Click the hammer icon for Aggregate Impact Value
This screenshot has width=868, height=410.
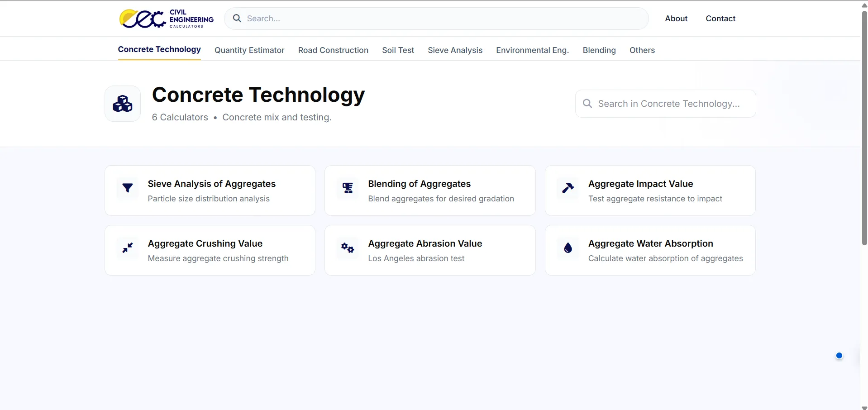pos(568,188)
